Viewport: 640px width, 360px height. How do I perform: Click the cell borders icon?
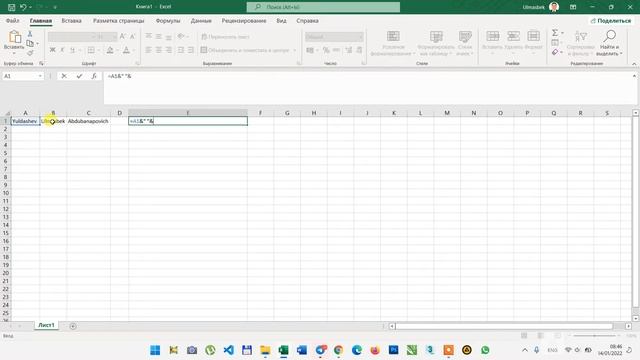click(91, 50)
